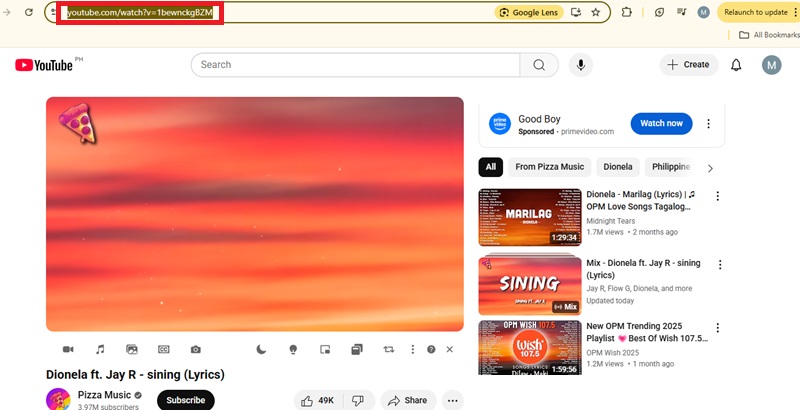Show more filter chips with right chevron

(x=710, y=168)
